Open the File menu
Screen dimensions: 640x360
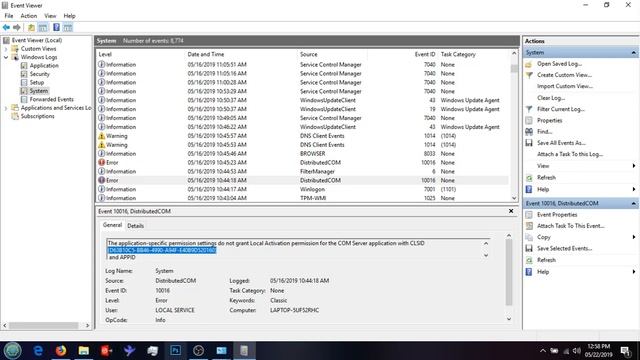9,16
